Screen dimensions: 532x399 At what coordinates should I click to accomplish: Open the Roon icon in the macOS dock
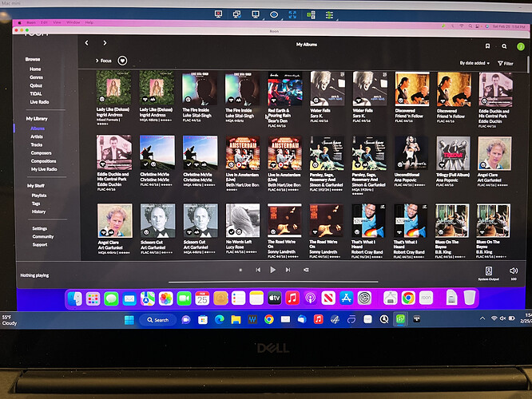click(x=426, y=298)
